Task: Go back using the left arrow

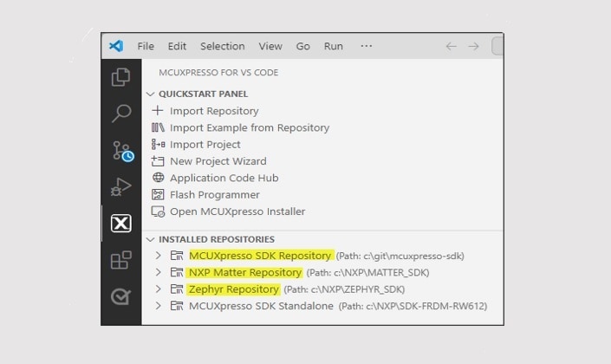Action: click(451, 47)
